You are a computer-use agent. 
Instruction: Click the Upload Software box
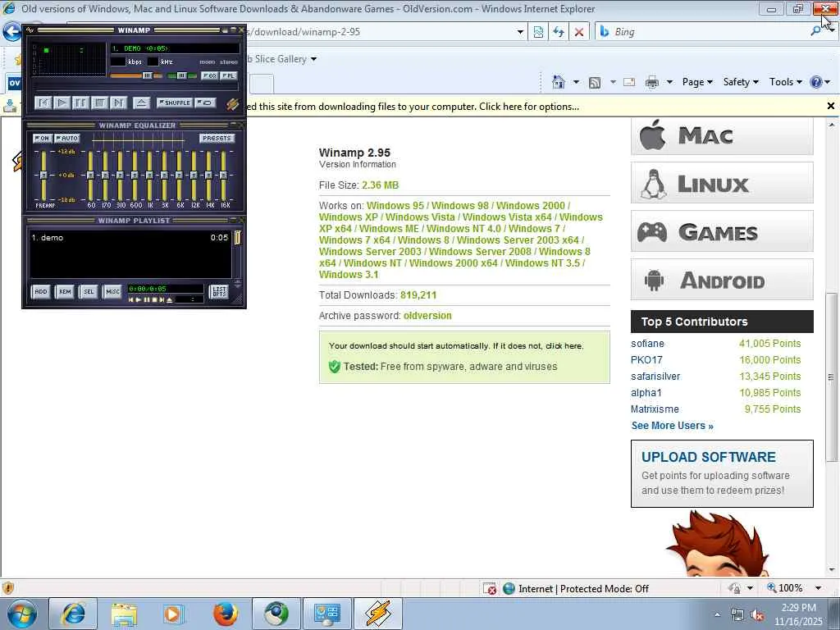(722, 473)
